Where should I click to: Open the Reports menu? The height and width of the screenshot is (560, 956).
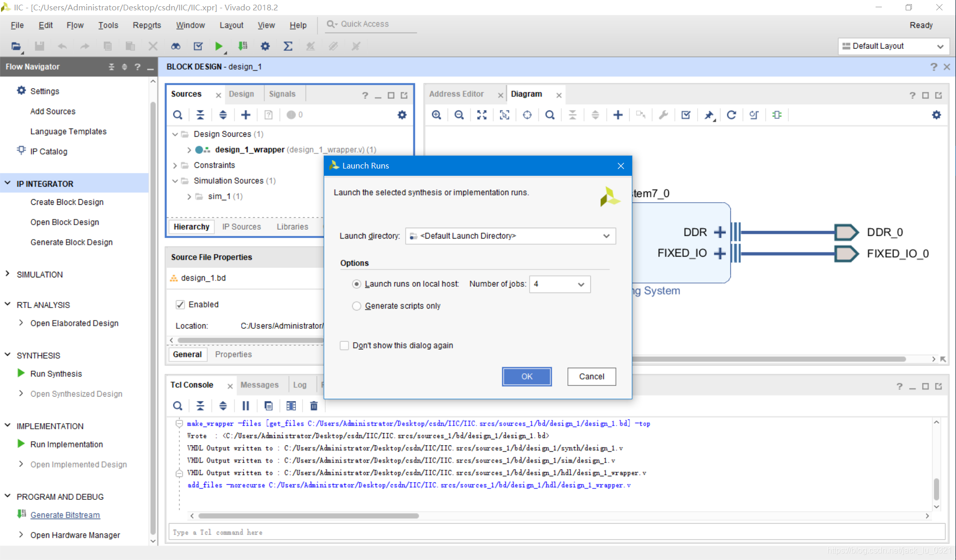[147, 25]
